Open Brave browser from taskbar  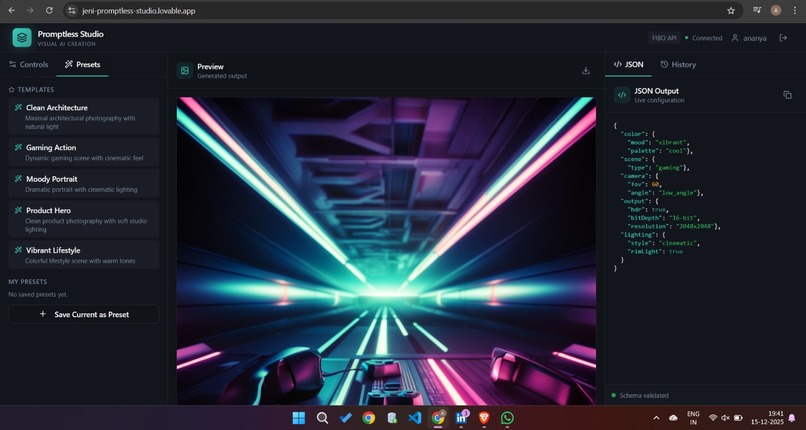point(484,418)
